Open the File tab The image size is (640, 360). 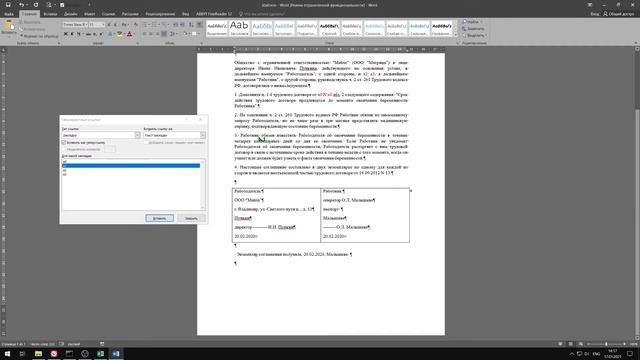tap(9, 14)
